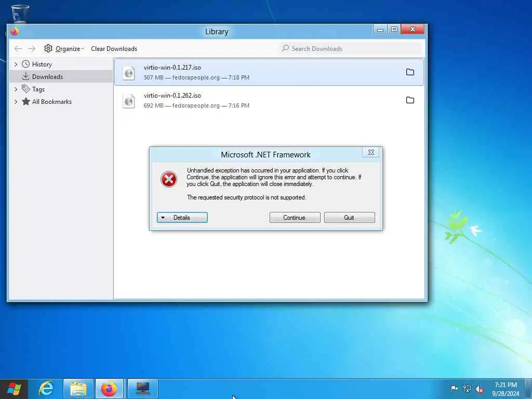Open the Recycle Bin on the desktop
This screenshot has height=399, width=532.
point(20,14)
